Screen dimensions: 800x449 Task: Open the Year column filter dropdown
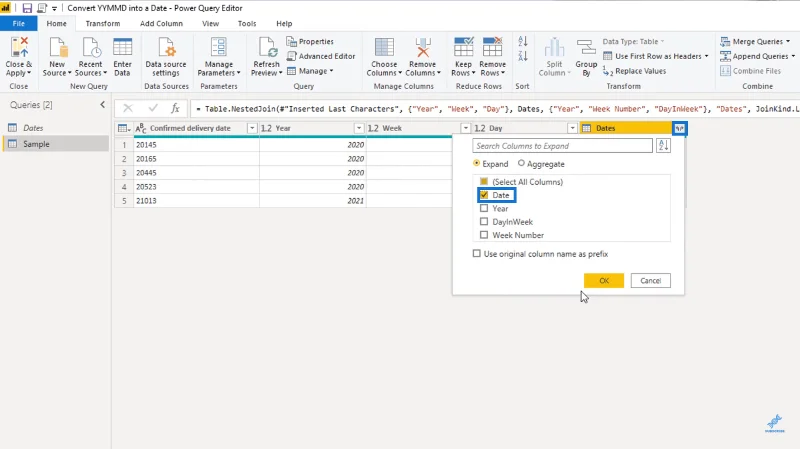tap(359, 129)
